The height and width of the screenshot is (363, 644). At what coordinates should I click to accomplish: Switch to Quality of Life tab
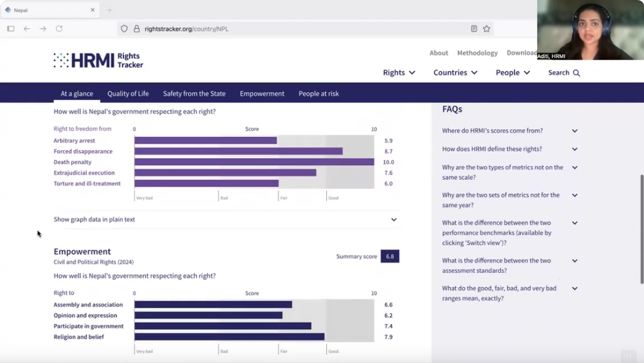click(x=128, y=93)
